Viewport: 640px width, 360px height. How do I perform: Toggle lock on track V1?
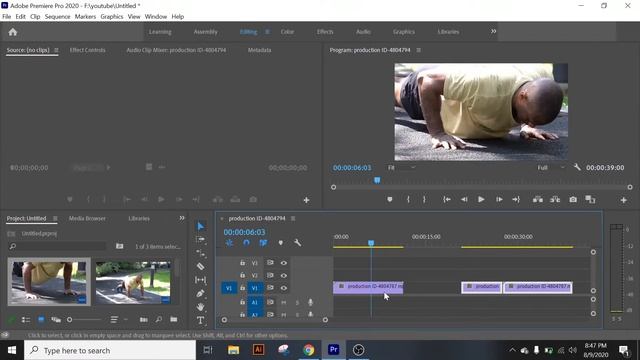242,288
